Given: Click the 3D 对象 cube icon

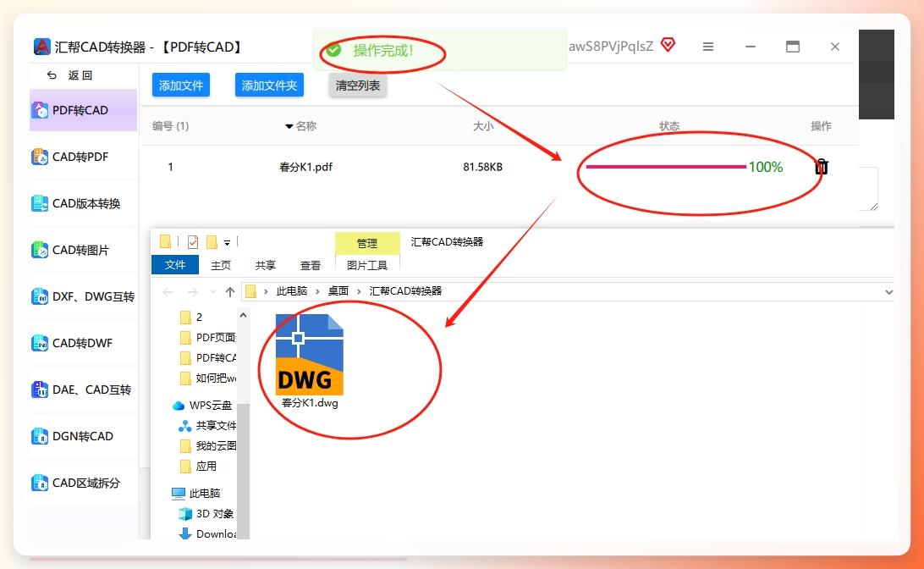Looking at the screenshot, I should pos(185,514).
